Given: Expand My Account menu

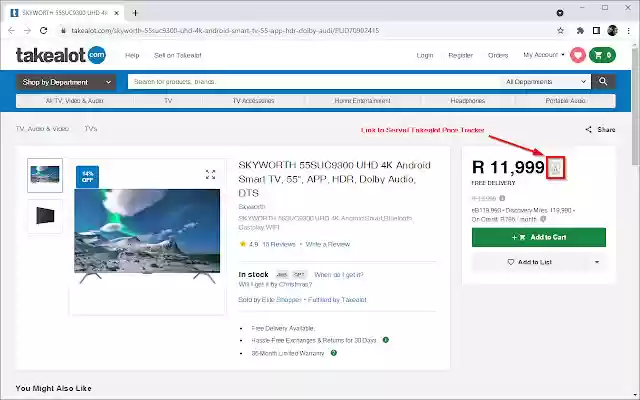Looking at the screenshot, I should 544,55.
